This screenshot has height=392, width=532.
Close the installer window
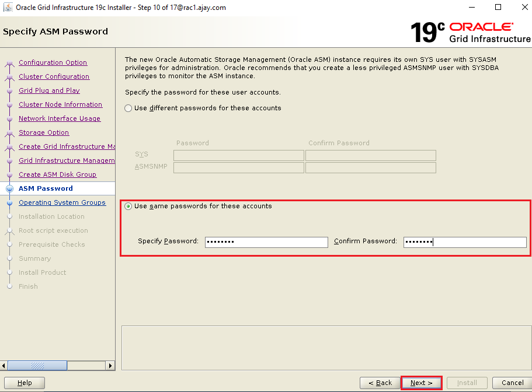pos(524,7)
